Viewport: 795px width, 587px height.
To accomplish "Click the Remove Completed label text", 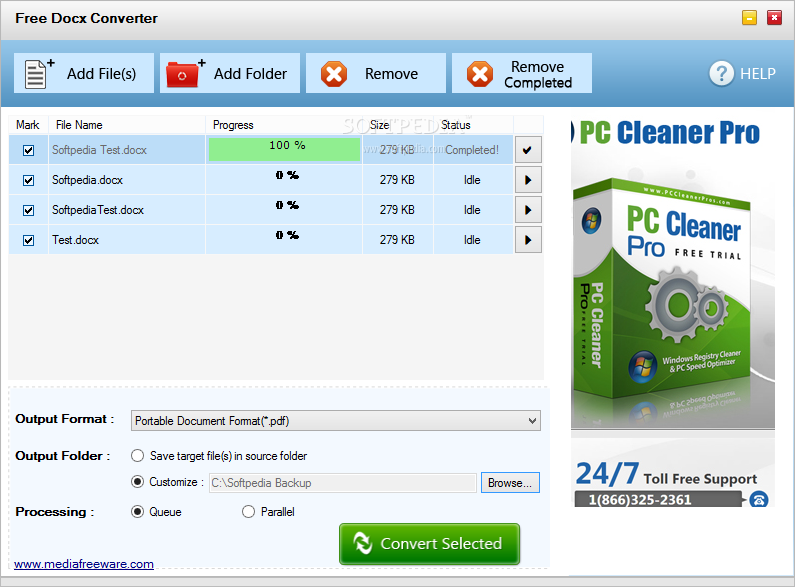I will tap(538, 75).
